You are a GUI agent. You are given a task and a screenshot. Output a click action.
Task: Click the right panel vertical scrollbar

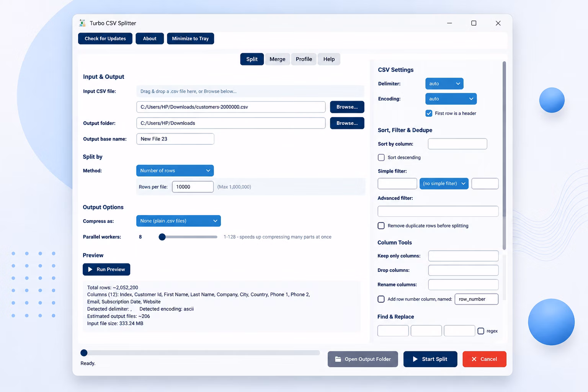coord(504,155)
